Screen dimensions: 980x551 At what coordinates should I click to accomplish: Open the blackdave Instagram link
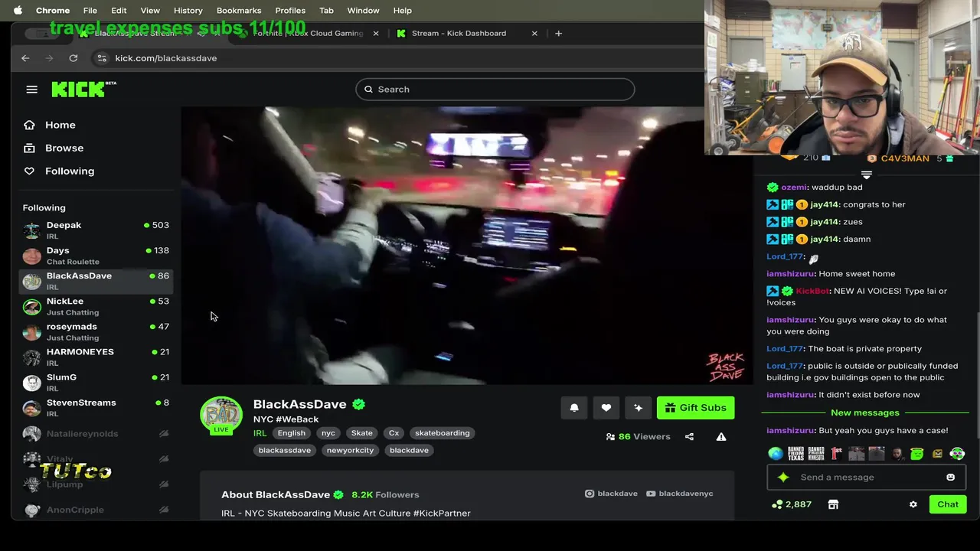pyautogui.click(x=611, y=494)
